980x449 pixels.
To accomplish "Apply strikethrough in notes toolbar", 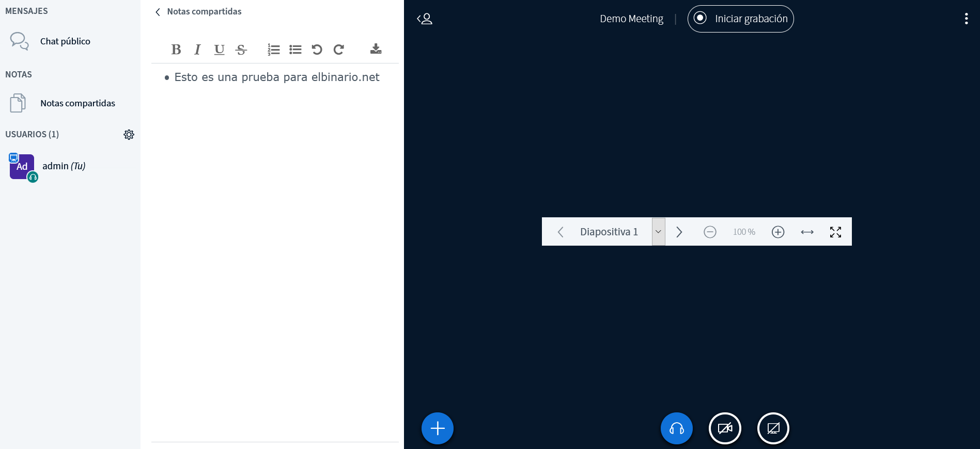I will (241, 50).
